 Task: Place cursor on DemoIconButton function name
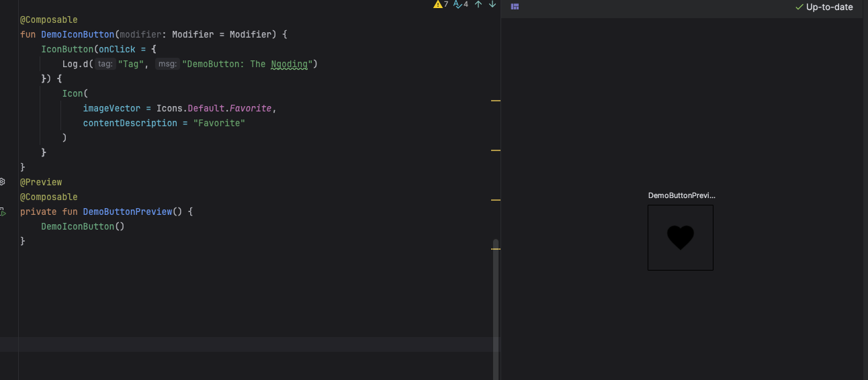(77, 34)
